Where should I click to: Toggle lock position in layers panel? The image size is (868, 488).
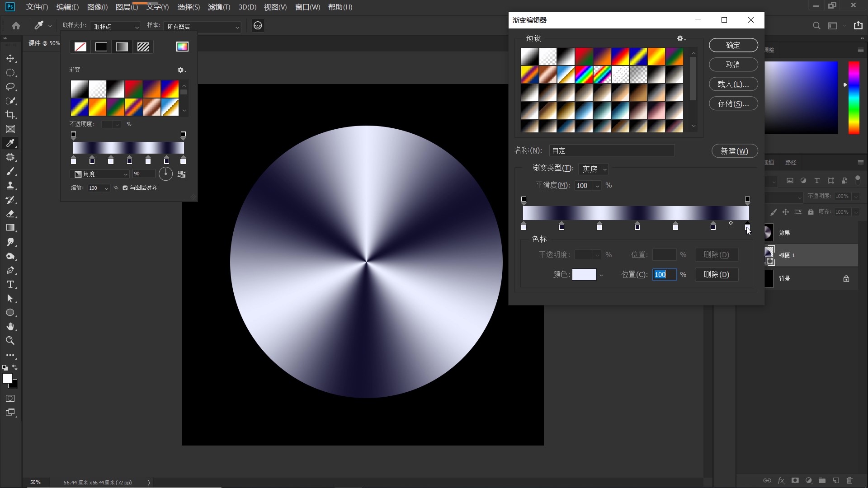pyautogui.click(x=786, y=212)
